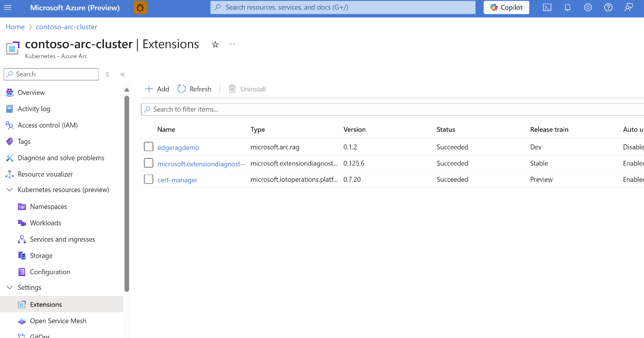Click the Storage icon
Image resolution: width=644 pixels, height=338 pixels.
pos(22,256)
